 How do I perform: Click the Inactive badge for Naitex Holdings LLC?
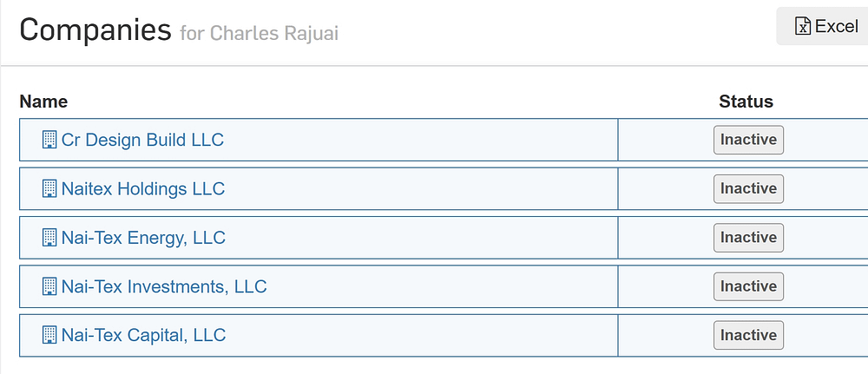tap(748, 188)
